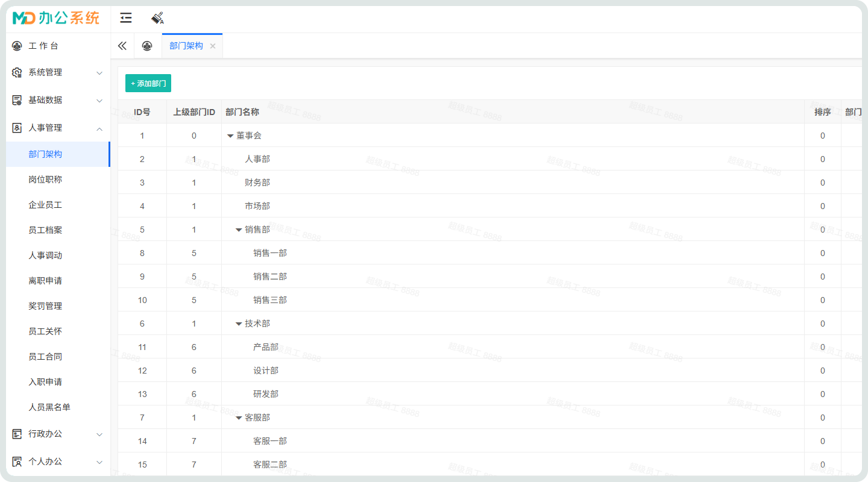Collapse the 客服部 department row
Image resolution: width=868 pixels, height=482 pixels.
239,418
